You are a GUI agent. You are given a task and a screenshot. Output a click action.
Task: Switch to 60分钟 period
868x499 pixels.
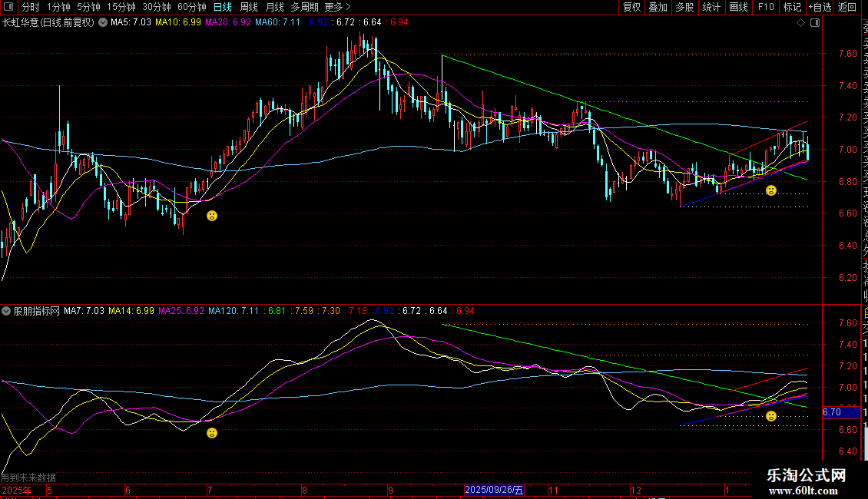point(192,7)
